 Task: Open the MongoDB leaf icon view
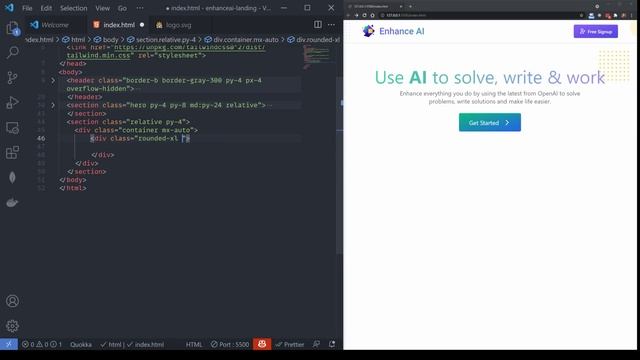click(12, 178)
